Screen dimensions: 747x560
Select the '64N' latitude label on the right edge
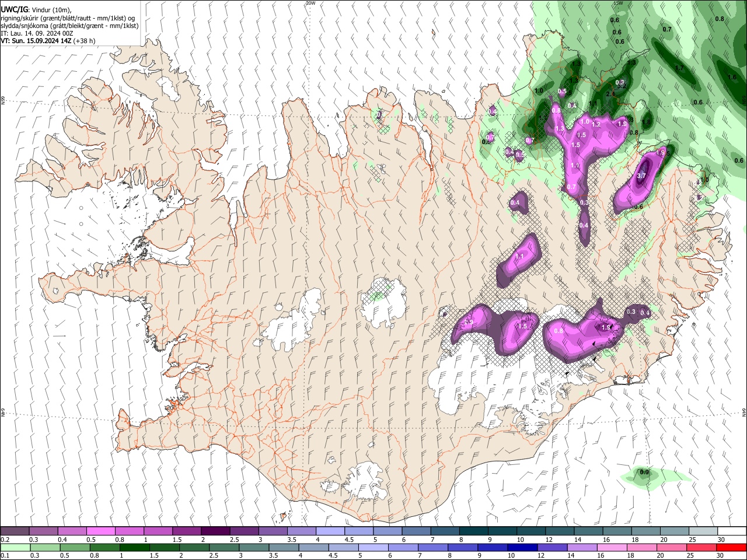pos(744,411)
